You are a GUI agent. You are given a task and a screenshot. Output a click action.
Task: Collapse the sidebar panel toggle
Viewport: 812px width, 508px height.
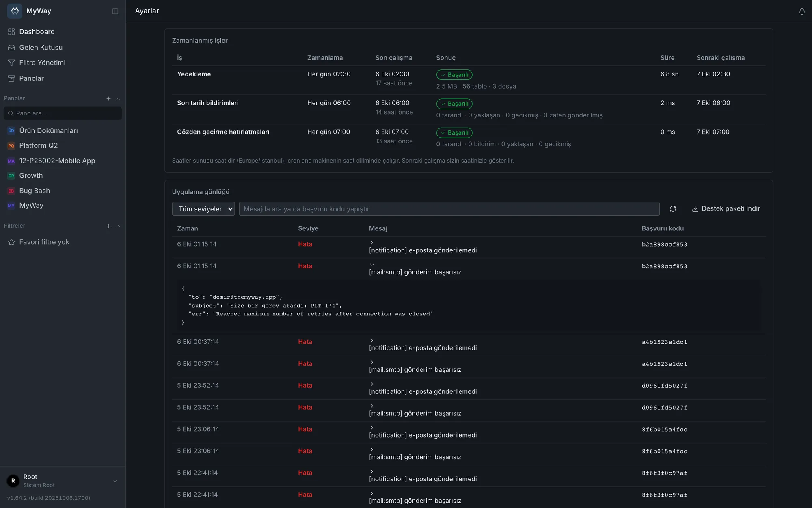(x=115, y=11)
